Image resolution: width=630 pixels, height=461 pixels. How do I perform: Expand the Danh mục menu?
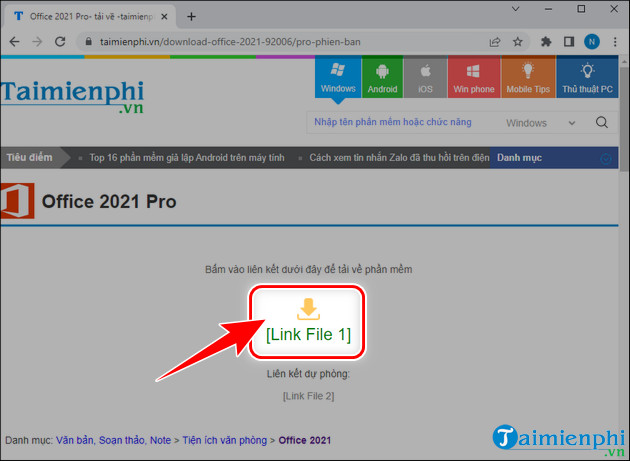pyautogui.click(x=554, y=158)
